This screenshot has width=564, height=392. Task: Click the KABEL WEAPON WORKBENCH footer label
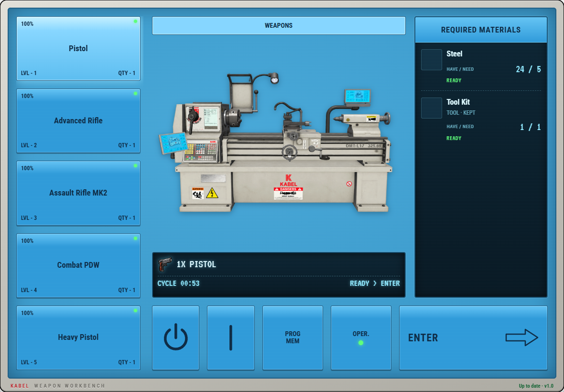click(x=58, y=386)
